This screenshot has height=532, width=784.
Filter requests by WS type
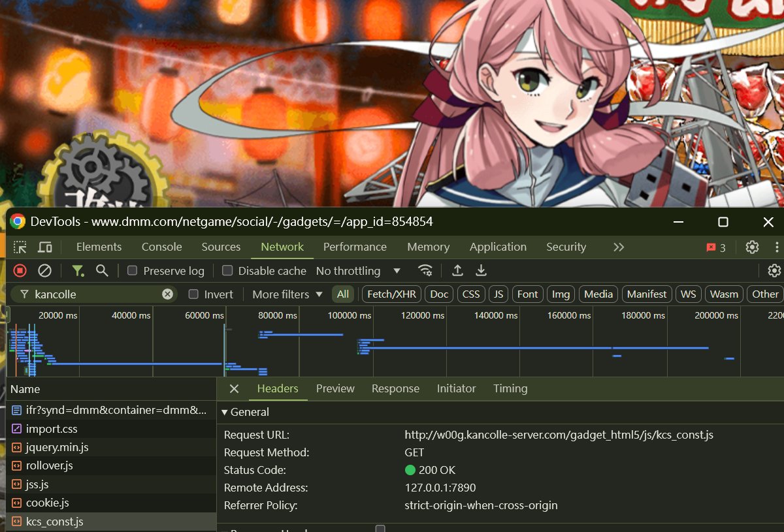(x=689, y=294)
